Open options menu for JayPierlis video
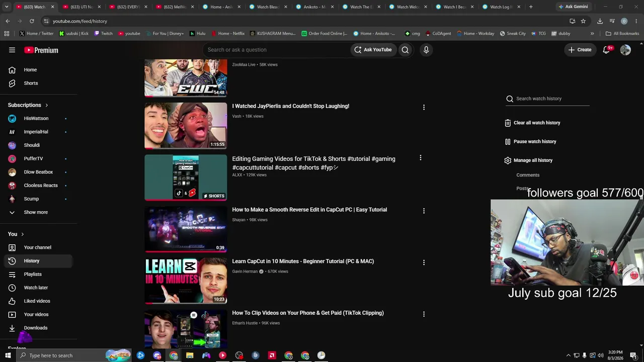The width and height of the screenshot is (644, 362). 424,107
